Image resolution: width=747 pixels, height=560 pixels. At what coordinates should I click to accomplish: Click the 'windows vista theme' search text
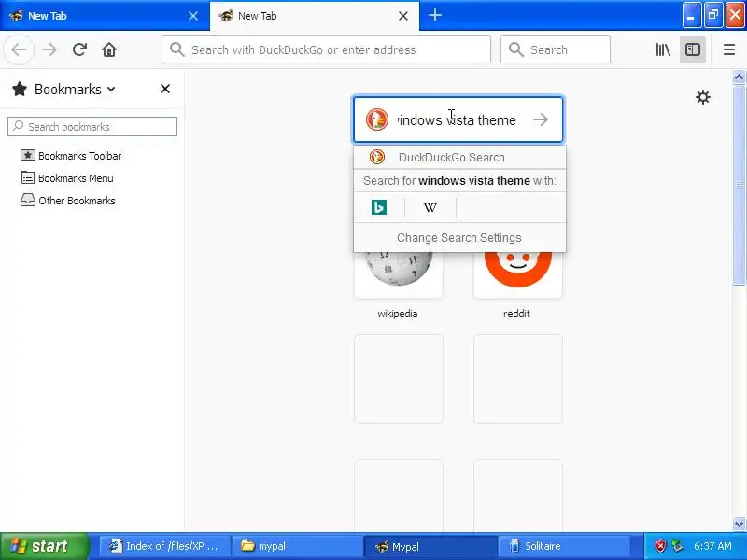[457, 120]
